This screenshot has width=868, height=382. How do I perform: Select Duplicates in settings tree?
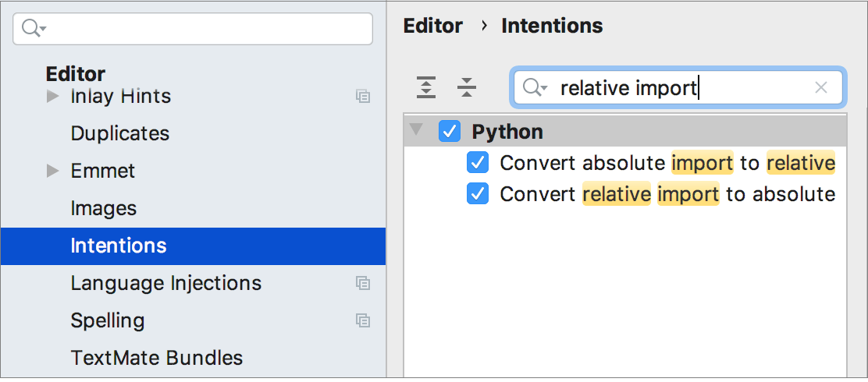[x=119, y=133]
